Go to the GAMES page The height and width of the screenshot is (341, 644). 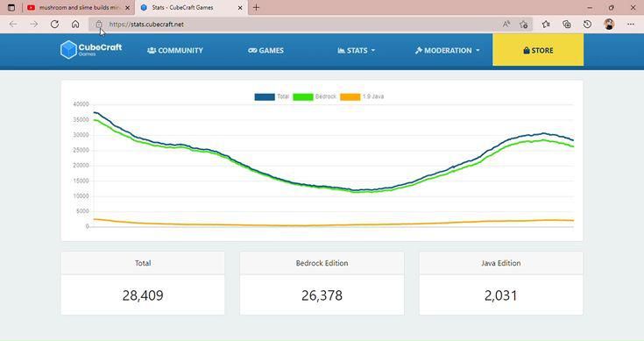coord(265,51)
